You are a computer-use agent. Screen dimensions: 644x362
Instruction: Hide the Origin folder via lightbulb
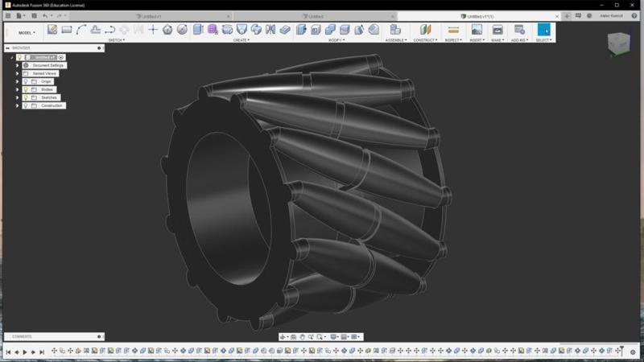pyautogui.click(x=26, y=81)
